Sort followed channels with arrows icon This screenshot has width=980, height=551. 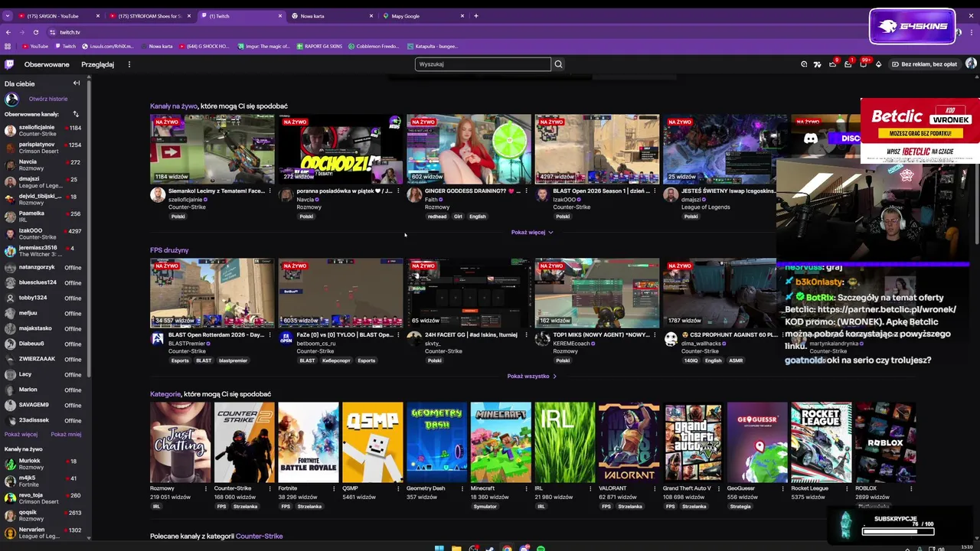[x=76, y=114]
